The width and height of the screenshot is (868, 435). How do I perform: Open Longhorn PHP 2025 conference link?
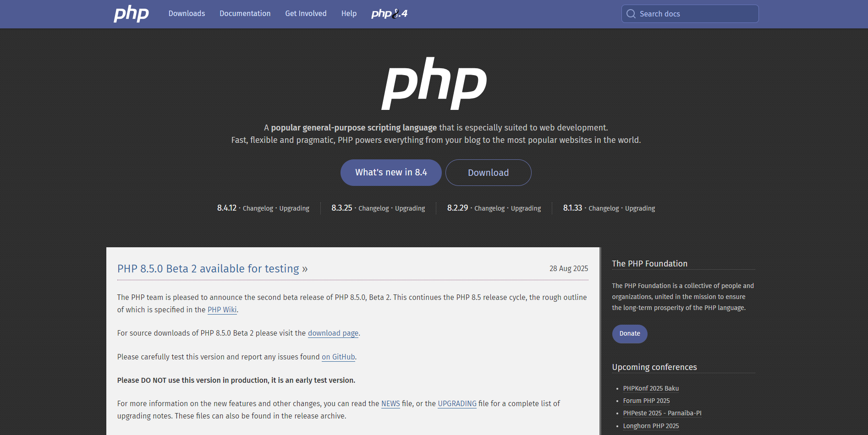(x=651, y=426)
